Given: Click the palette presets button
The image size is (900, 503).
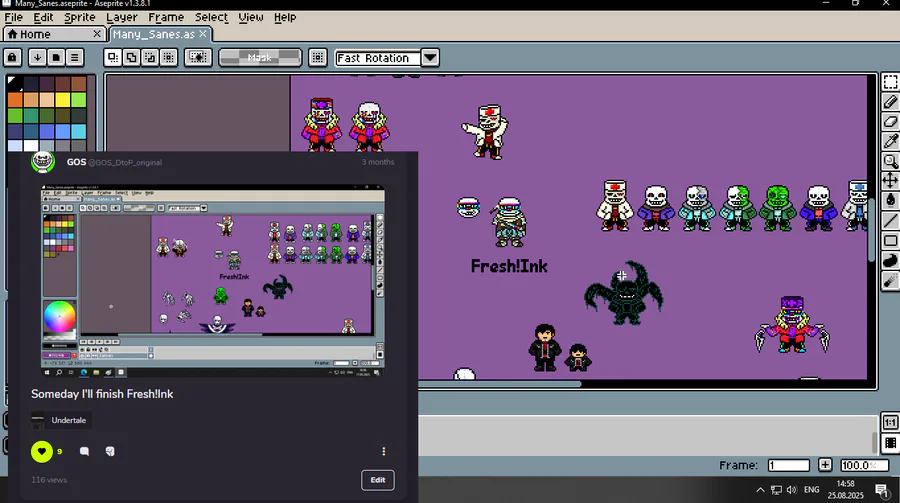Looking at the screenshot, I should pyautogui.click(x=56, y=57).
